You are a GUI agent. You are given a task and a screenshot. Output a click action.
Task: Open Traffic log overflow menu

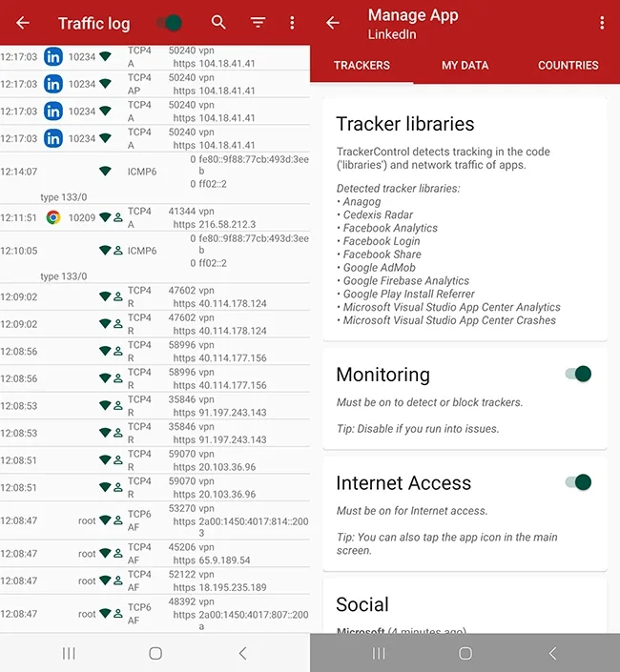(x=292, y=23)
